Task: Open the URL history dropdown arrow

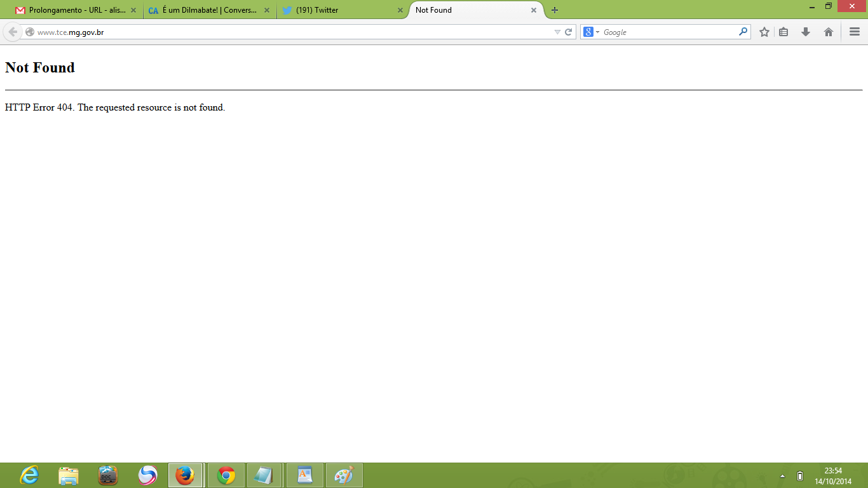Action: point(557,32)
